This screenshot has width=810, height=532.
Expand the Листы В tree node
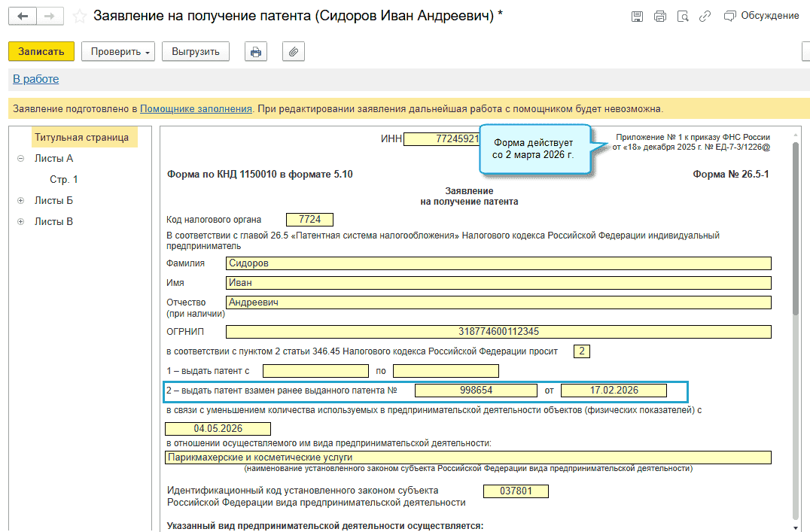point(20,222)
